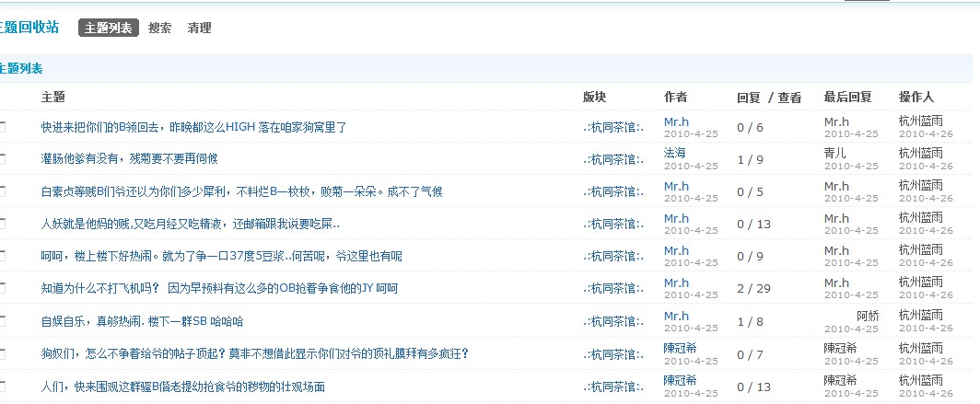Open author Mr.h in the 2 / 29 row
Viewport: 980px width, 404px height.
pos(676,283)
